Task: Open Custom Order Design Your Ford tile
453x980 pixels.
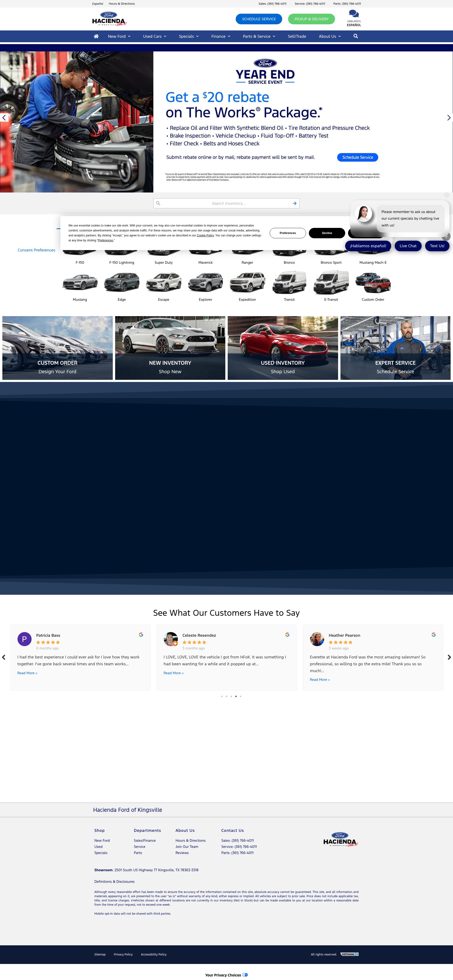Action: click(57, 348)
